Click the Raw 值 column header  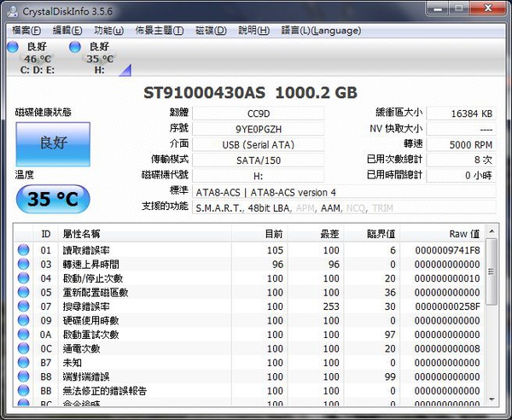coord(442,234)
